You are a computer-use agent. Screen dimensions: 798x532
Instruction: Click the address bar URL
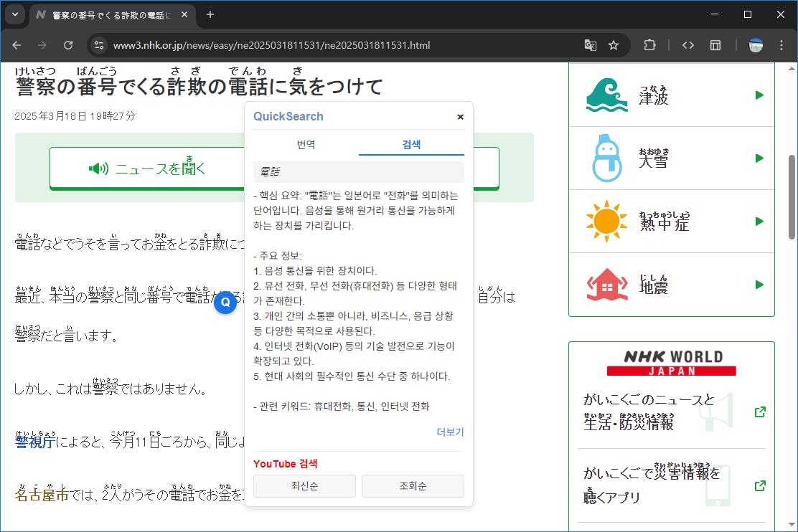271,45
